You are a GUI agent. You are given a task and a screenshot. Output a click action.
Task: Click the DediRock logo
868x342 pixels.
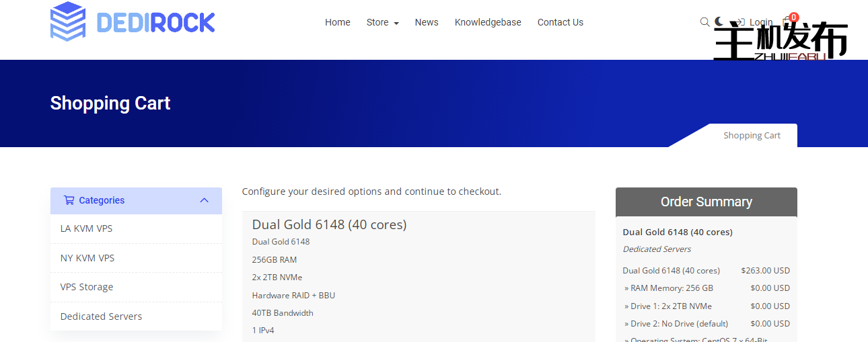(x=133, y=22)
